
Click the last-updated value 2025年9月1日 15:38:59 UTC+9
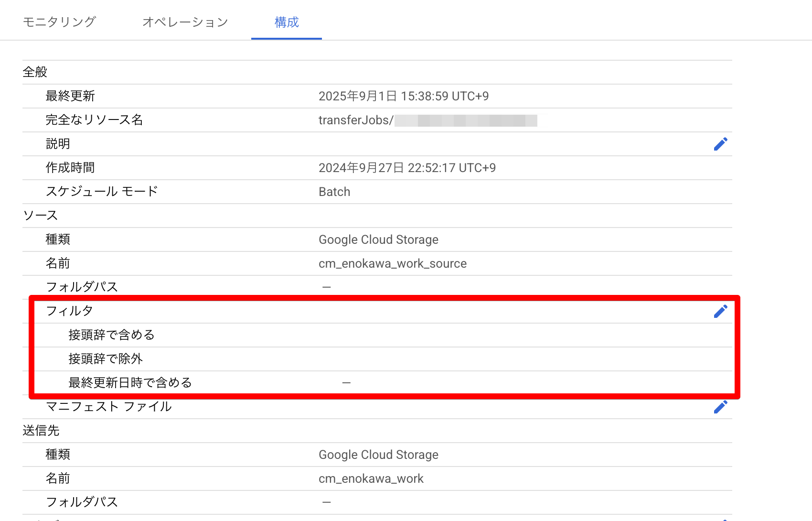(x=404, y=96)
